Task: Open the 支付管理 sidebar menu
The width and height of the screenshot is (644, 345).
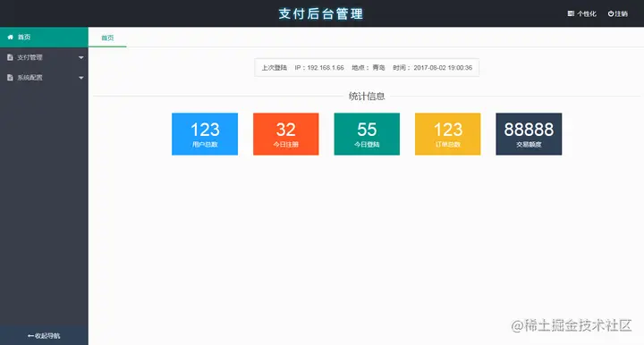Action: coord(44,57)
